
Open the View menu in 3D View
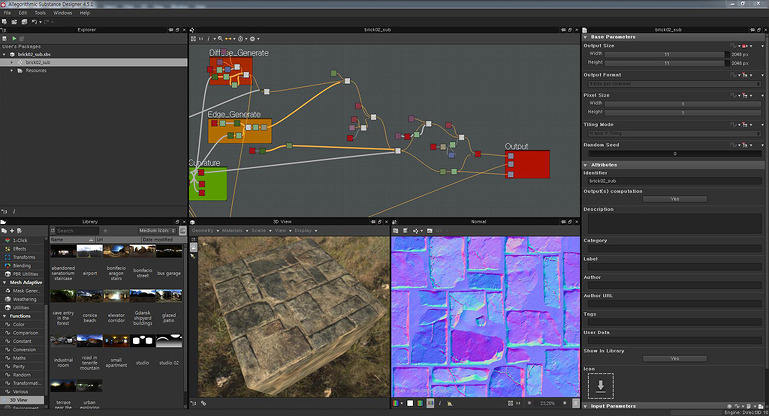pyautogui.click(x=280, y=231)
